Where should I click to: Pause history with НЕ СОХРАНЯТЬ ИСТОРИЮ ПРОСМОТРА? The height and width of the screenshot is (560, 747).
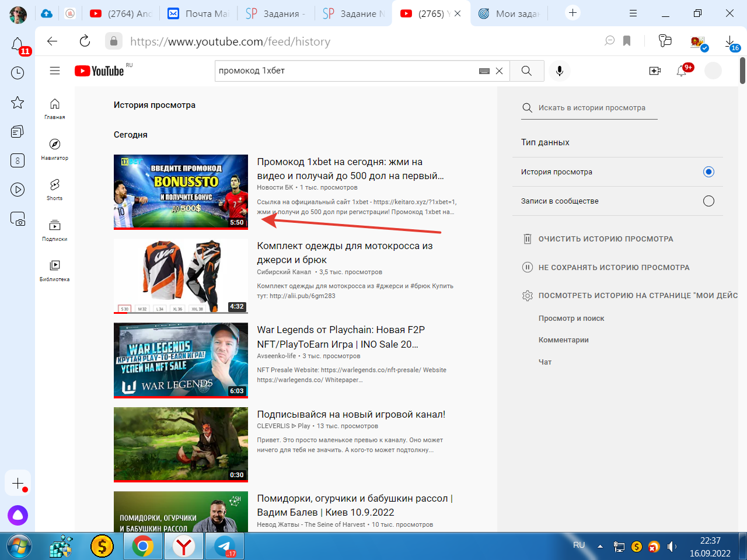click(x=613, y=268)
